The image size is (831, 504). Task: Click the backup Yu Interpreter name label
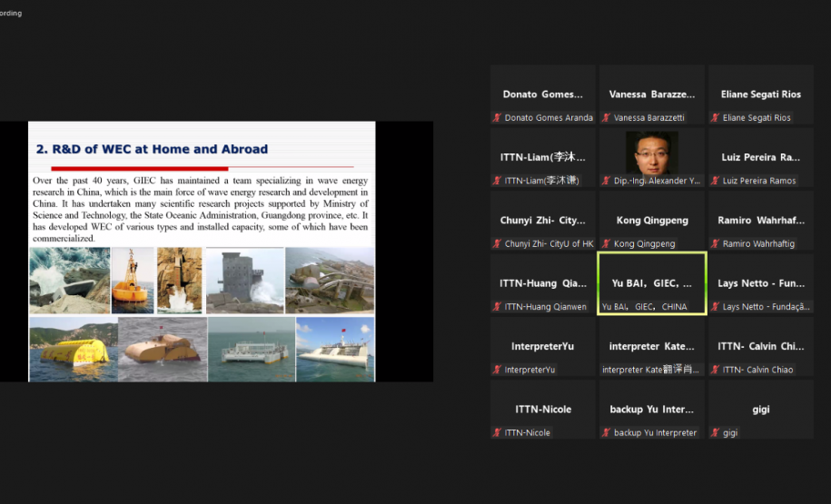pos(655,433)
